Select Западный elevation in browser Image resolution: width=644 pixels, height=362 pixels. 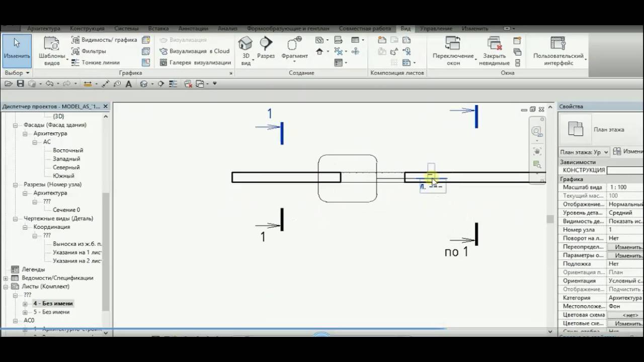66,159
